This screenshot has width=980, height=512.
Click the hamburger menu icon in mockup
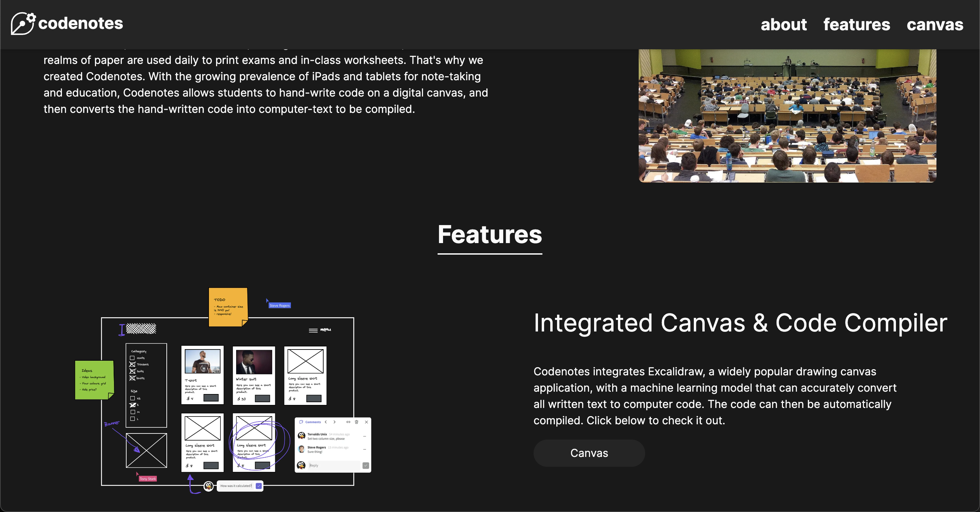(313, 330)
